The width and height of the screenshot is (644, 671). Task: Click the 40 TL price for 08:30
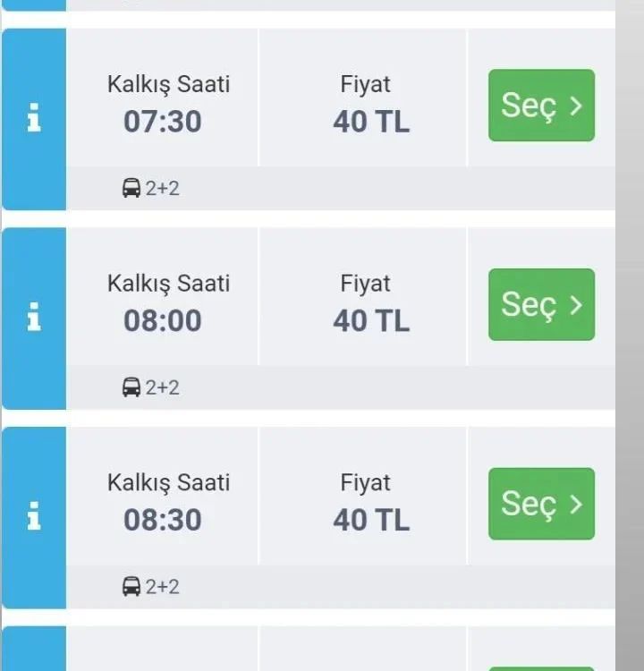coord(371,520)
